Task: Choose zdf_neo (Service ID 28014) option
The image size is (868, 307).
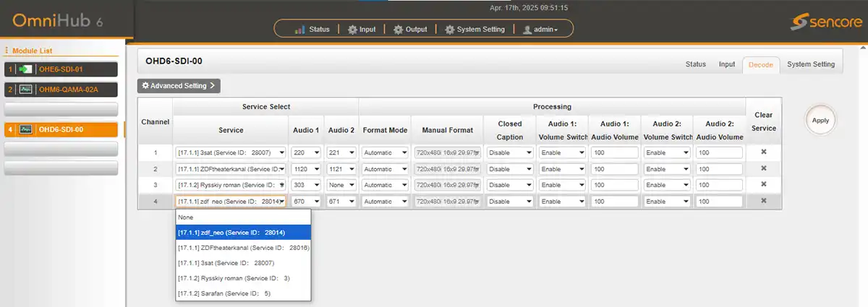Action: pos(243,233)
